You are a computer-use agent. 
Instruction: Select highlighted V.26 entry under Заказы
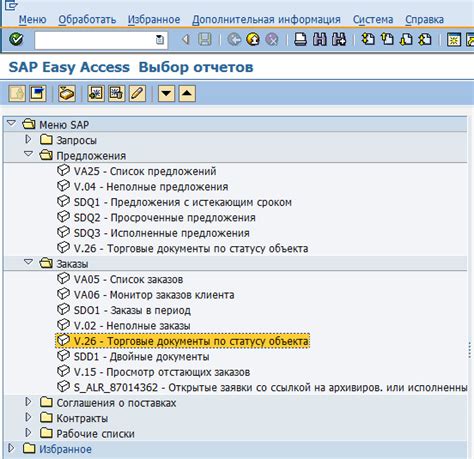tap(183, 341)
